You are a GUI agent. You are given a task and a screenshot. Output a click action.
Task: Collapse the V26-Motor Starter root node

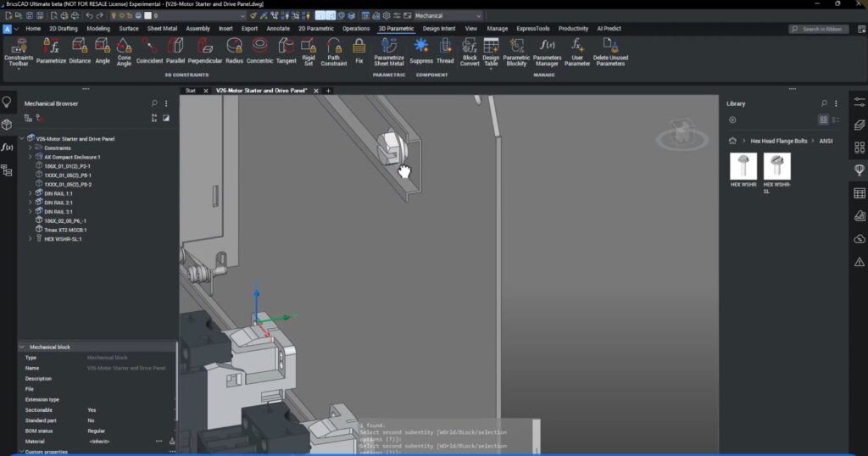[x=22, y=138]
